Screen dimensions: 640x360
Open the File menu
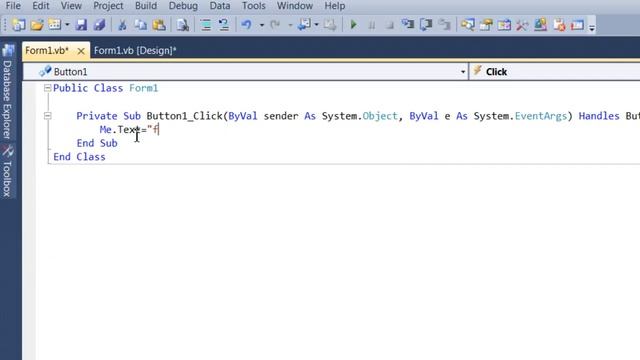(13, 6)
